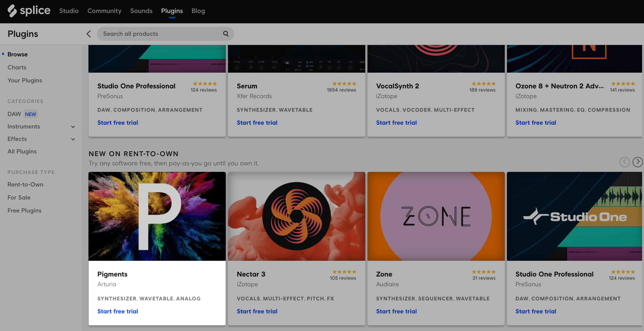Click 189 reviews on VocalSynth 2
This screenshot has height=331, width=644.
pyautogui.click(x=482, y=90)
